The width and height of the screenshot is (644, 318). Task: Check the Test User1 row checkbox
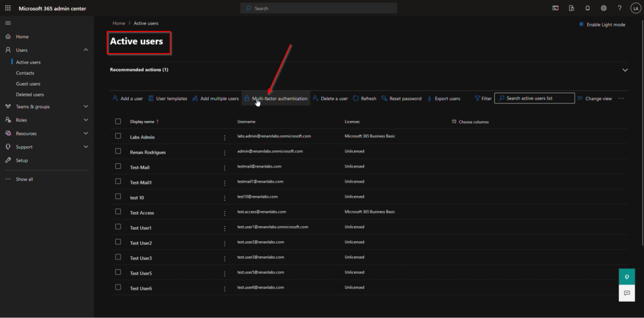tap(118, 227)
